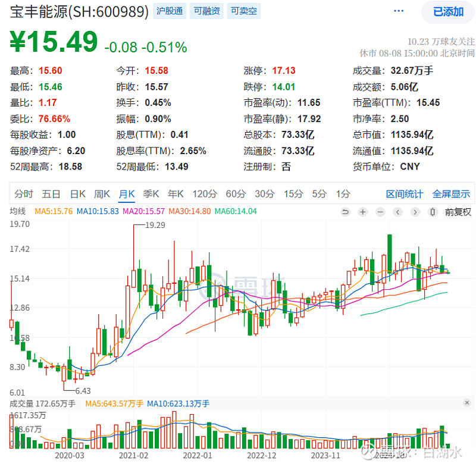Open the three-dot more options menu
This screenshot has height=467, width=476.
398,11
